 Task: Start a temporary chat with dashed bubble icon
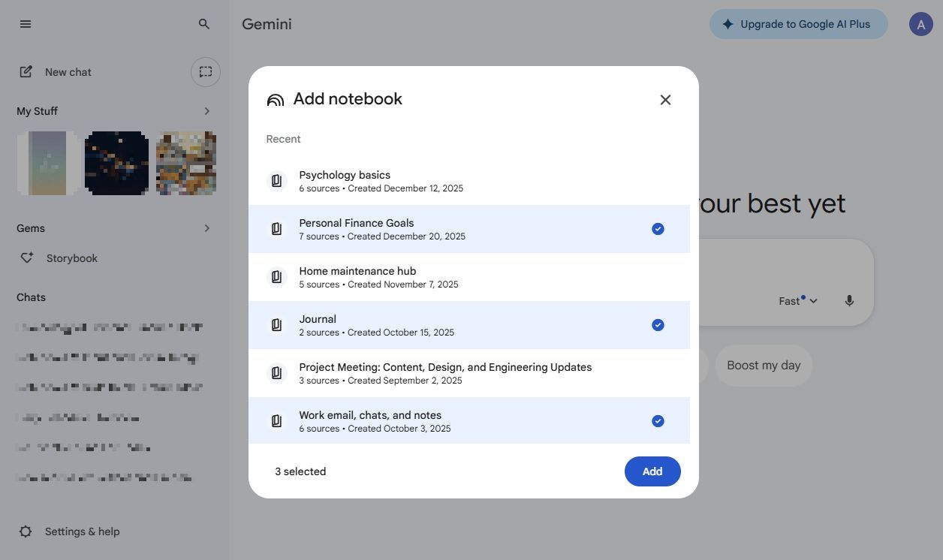pos(206,72)
